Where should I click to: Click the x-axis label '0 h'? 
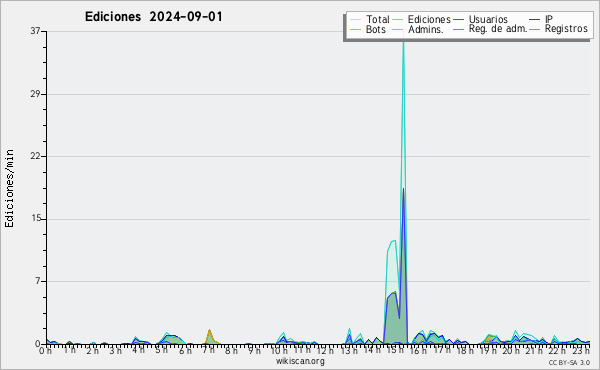[45, 351]
